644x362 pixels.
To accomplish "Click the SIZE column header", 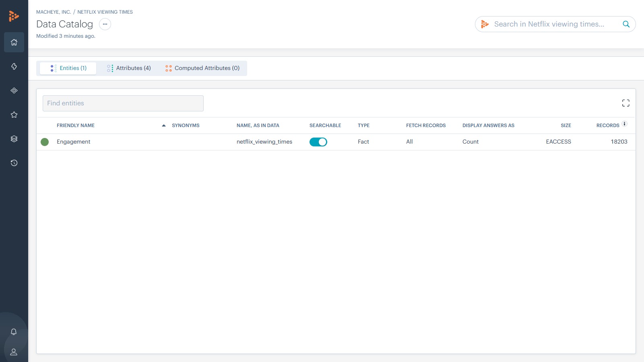I will coord(566,125).
